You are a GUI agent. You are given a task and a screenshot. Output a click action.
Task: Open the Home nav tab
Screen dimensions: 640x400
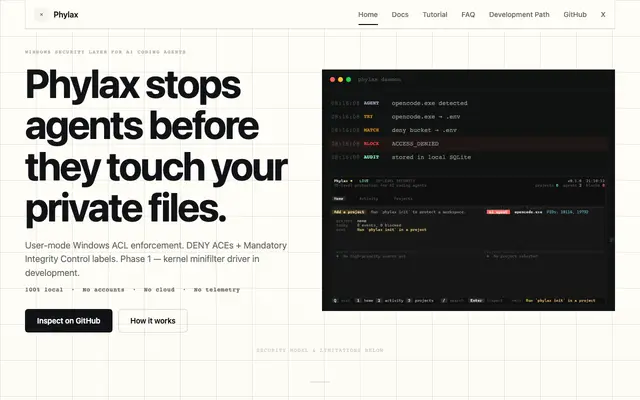click(x=368, y=15)
